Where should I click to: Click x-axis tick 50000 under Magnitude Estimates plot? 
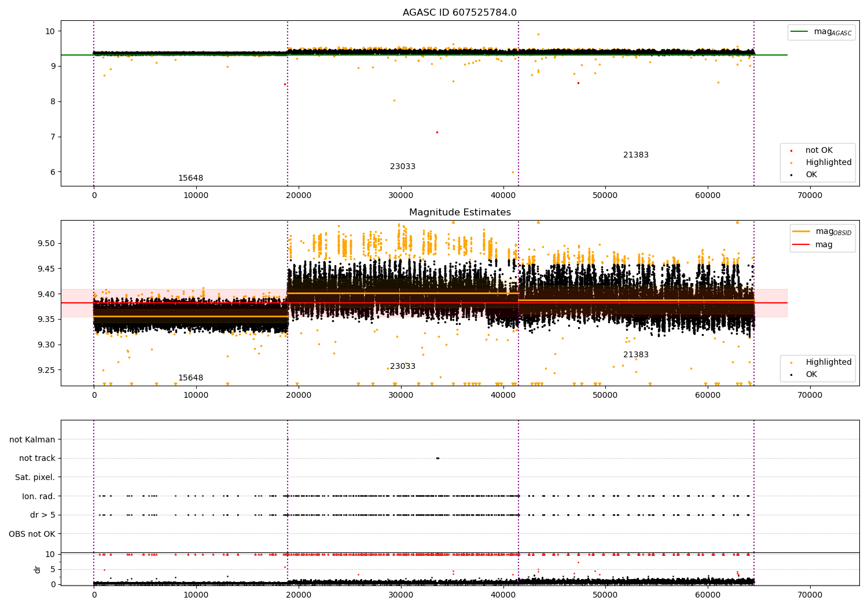[x=605, y=395]
